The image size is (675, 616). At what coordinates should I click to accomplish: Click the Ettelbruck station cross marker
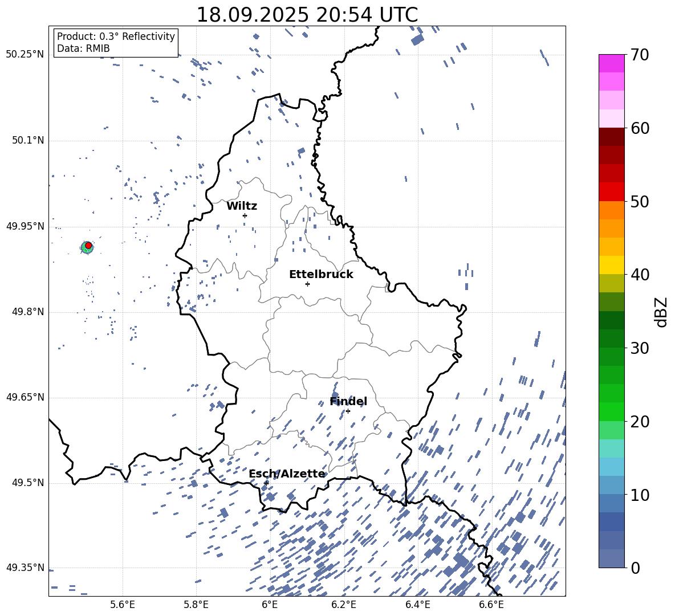point(307,284)
